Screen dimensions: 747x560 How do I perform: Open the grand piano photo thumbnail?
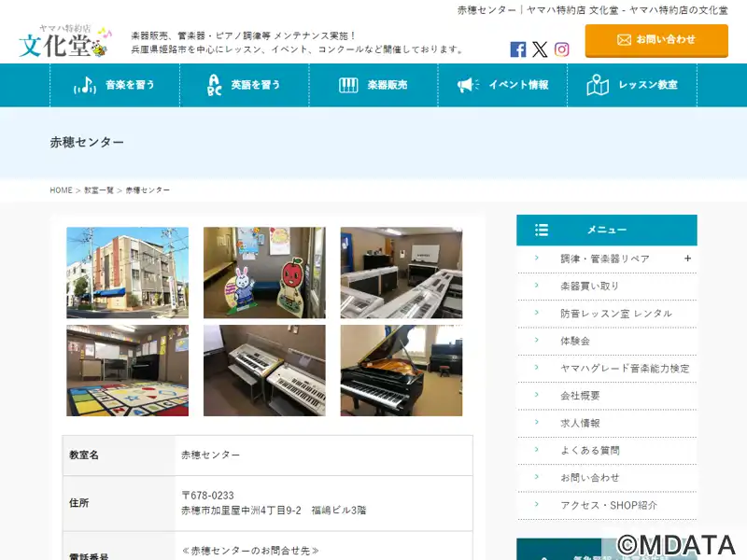tap(402, 371)
